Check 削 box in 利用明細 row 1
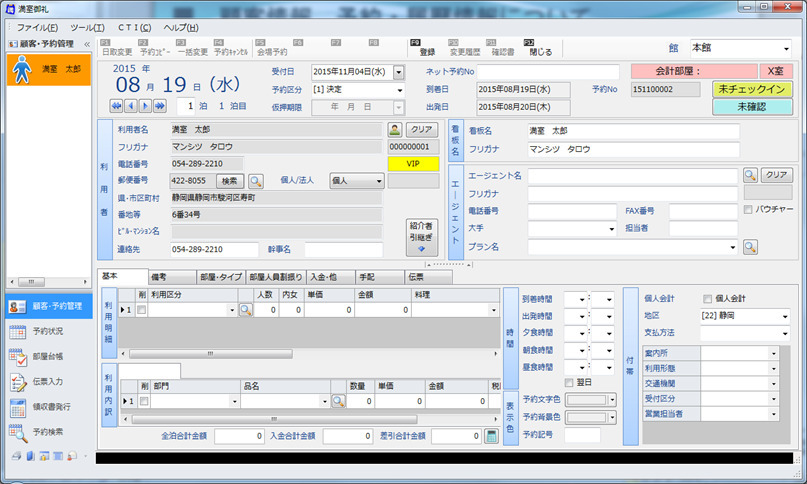The width and height of the screenshot is (807, 484). (x=142, y=310)
